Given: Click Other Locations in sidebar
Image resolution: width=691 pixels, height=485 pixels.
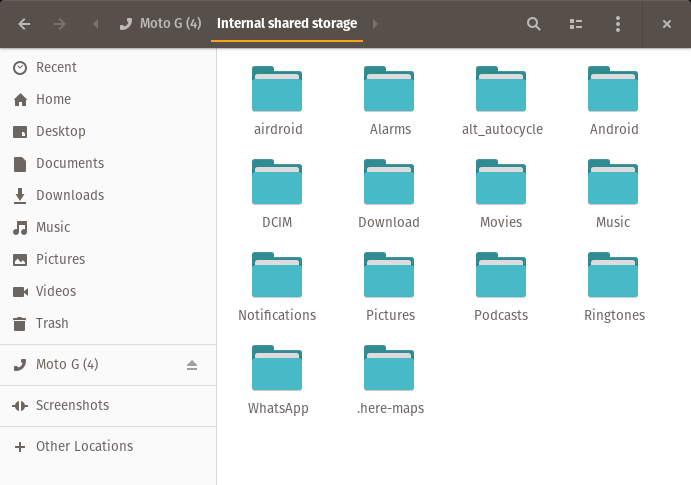Looking at the screenshot, I should (x=84, y=446).
